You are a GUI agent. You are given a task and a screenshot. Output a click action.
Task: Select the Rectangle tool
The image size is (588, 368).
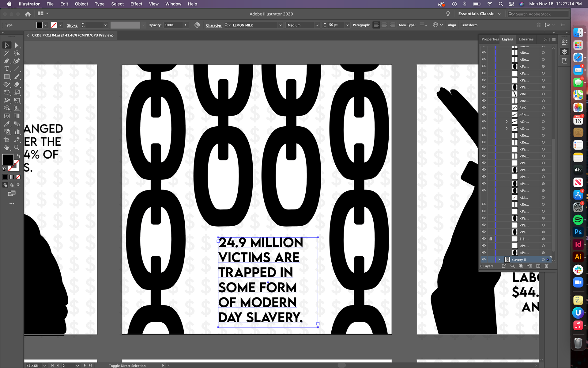[7, 77]
